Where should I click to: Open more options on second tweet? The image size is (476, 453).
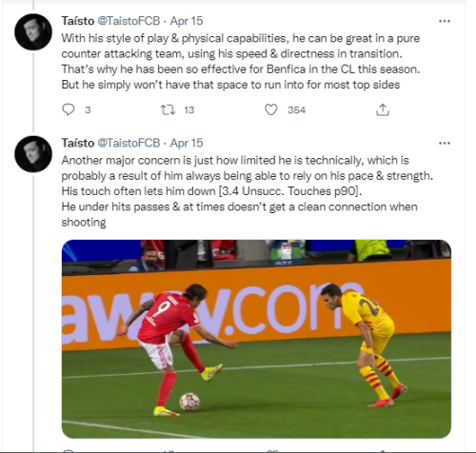(x=445, y=144)
